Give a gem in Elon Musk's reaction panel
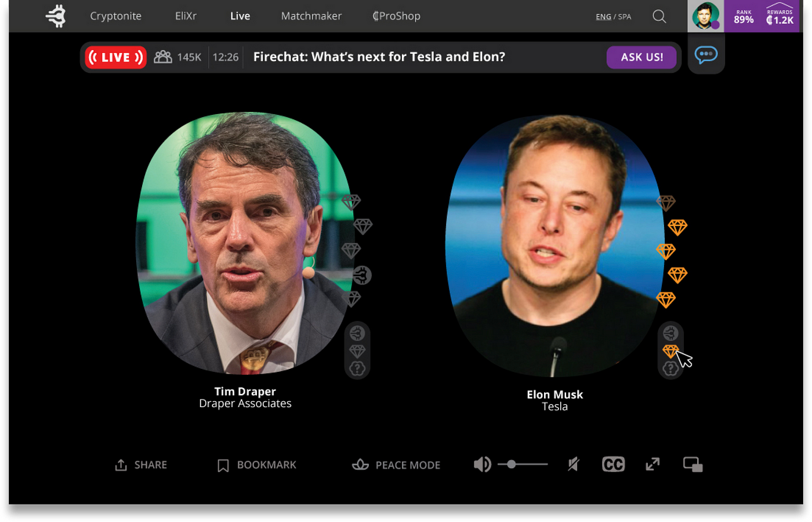812x522 pixels. (x=670, y=351)
